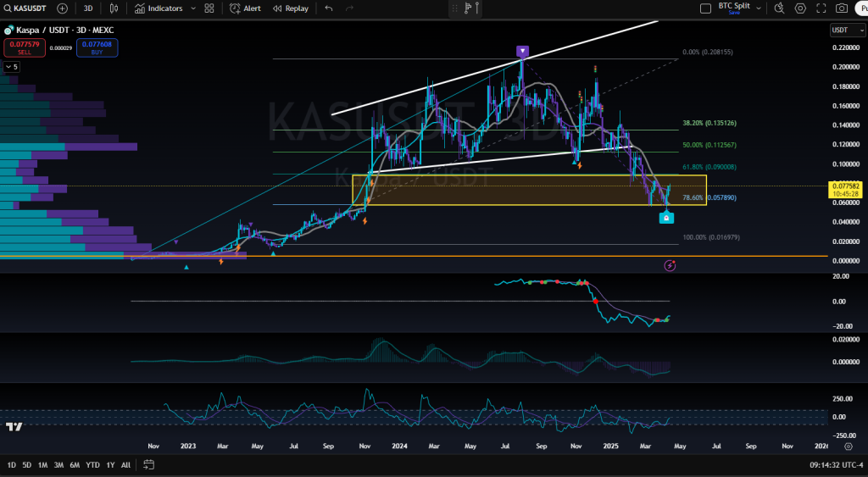Viewport: 868px width, 477px height.
Task: Select the 38.20% (0.135126) Fib label
Action: (x=709, y=123)
